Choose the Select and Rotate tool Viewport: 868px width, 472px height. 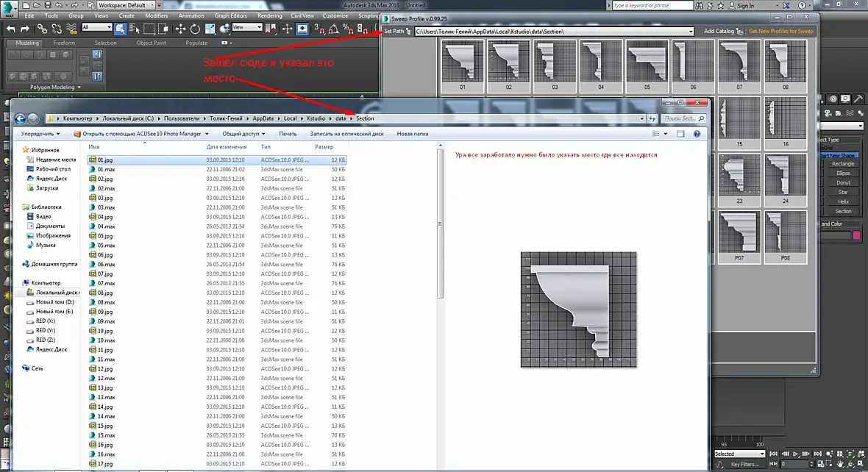pyautogui.click(x=195, y=29)
